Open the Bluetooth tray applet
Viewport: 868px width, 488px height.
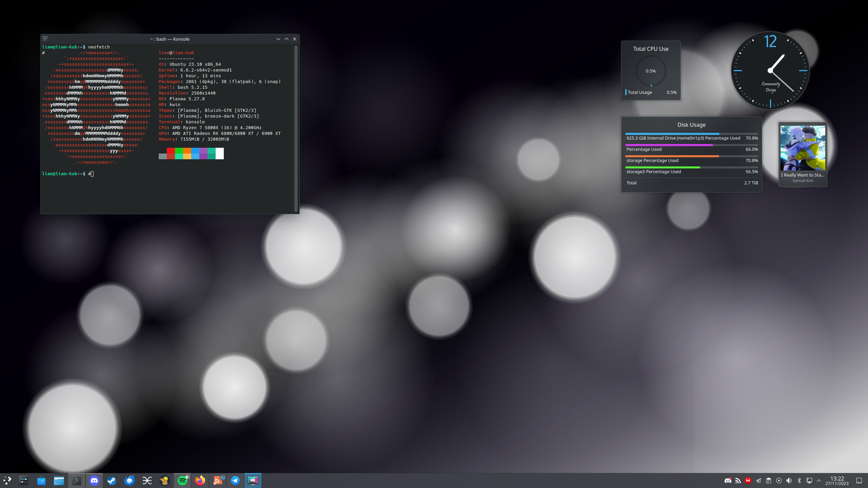point(799,481)
